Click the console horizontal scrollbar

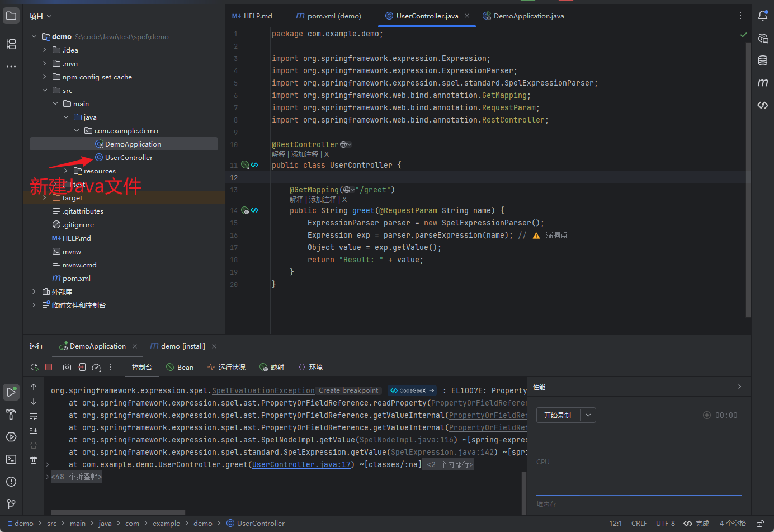click(118, 512)
